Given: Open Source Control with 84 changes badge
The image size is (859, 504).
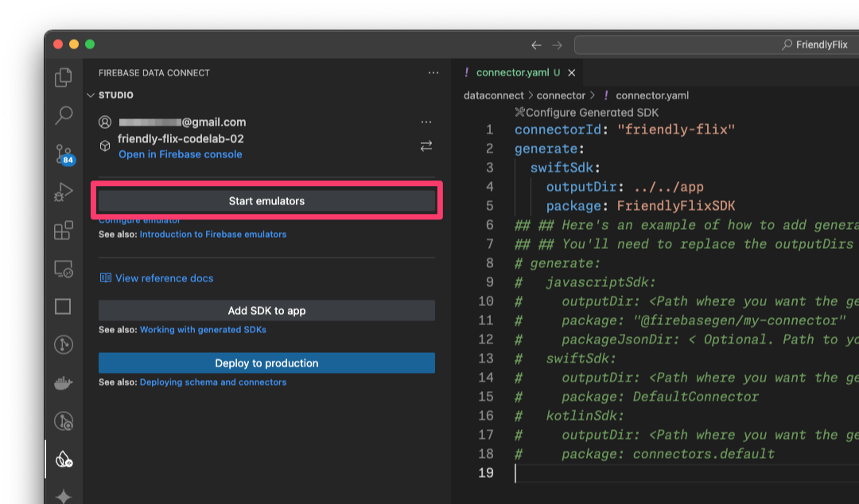Looking at the screenshot, I should tap(63, 153).
